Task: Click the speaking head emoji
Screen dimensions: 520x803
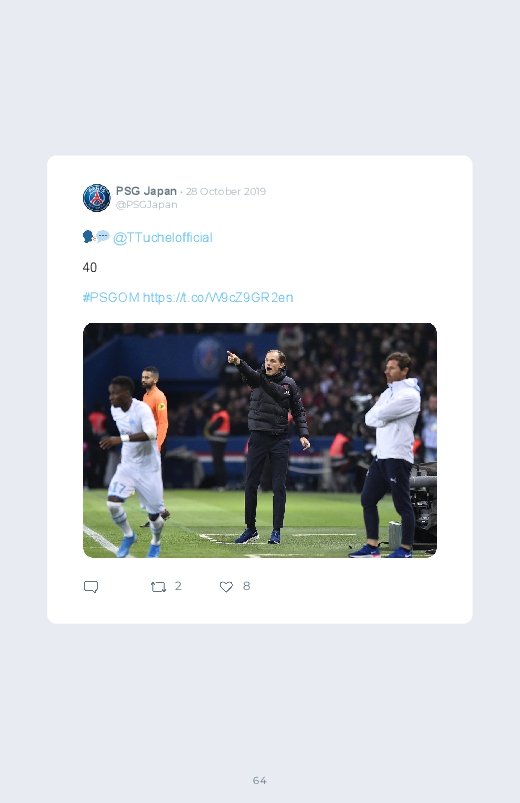Action: (89, 237)
